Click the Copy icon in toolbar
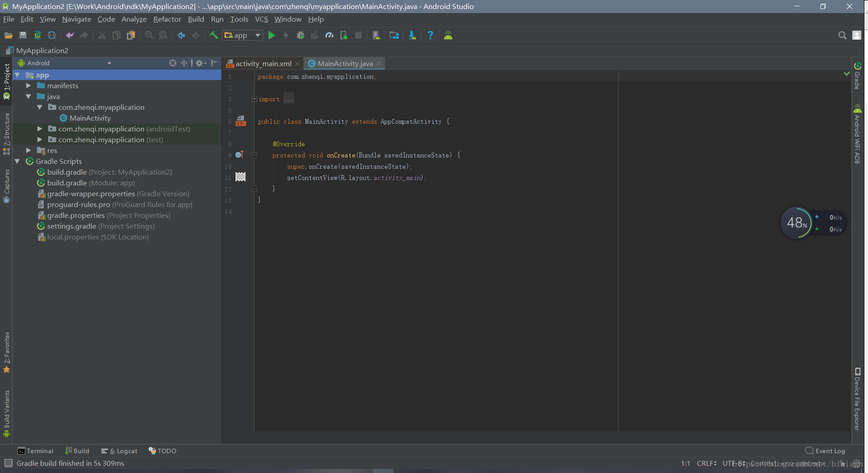The width and height of the screenshot is (868, 473). tap(117, 35)
